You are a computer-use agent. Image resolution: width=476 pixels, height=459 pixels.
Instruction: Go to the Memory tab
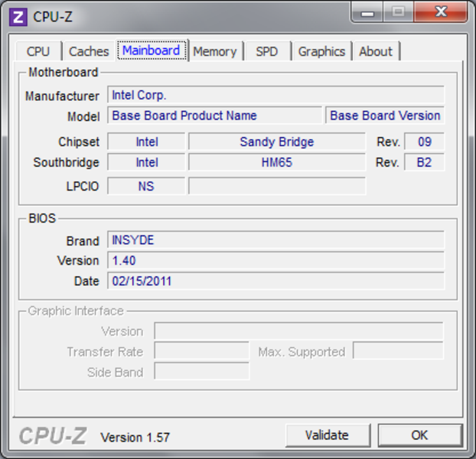(215, 51)
